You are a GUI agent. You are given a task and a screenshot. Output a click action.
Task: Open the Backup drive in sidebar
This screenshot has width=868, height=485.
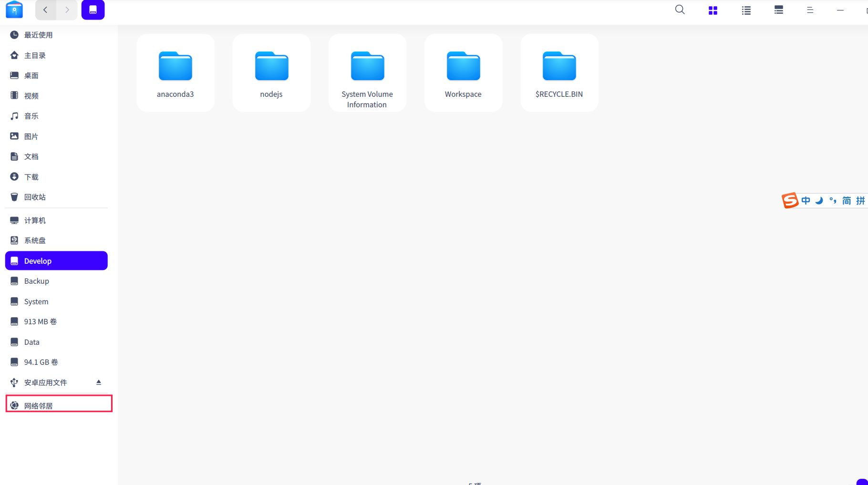point(56,281)
